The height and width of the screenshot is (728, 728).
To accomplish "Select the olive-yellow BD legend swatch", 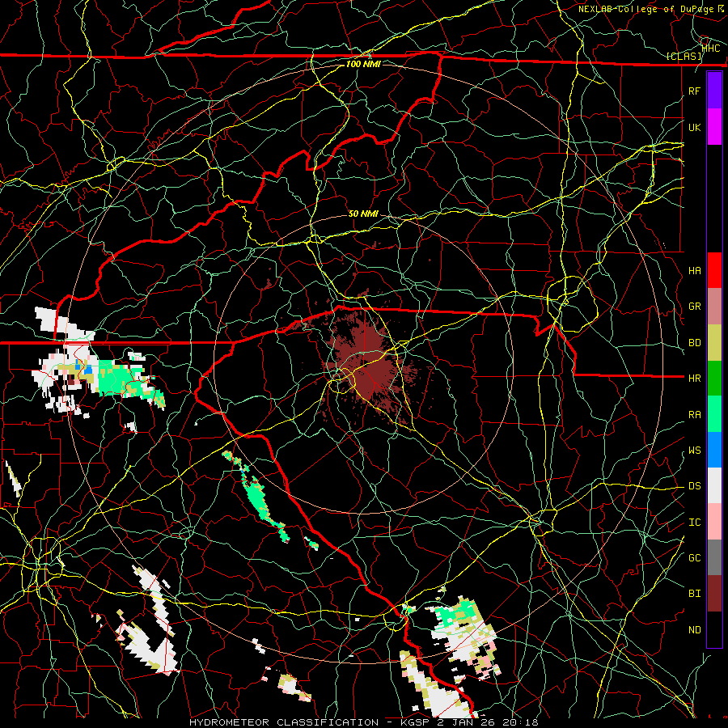I will pos(714,343).
